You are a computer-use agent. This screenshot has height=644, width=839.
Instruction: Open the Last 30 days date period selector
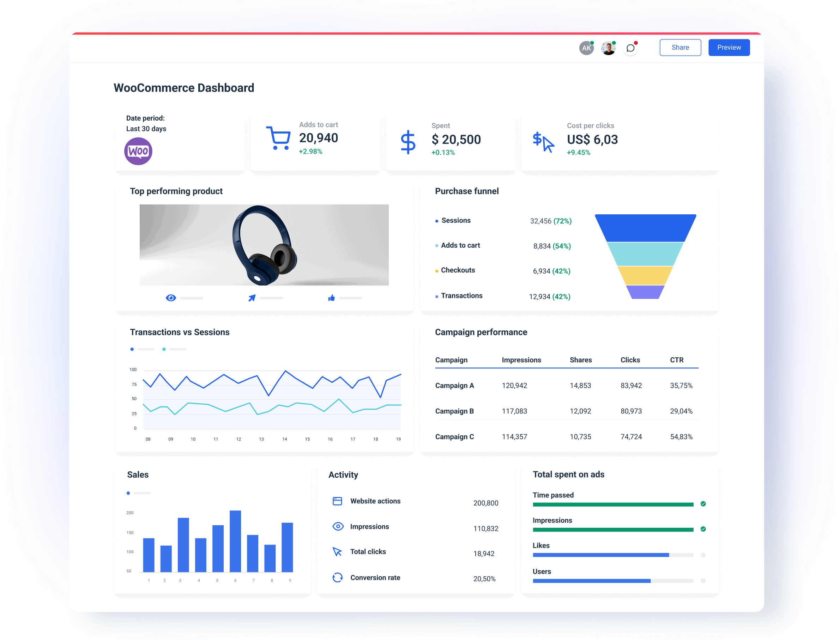(x=146, y=129)
